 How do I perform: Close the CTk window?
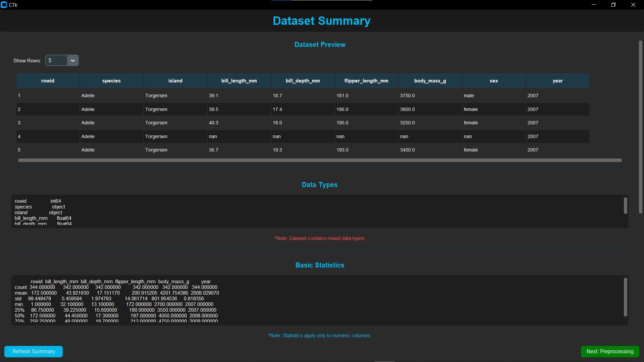633,5
